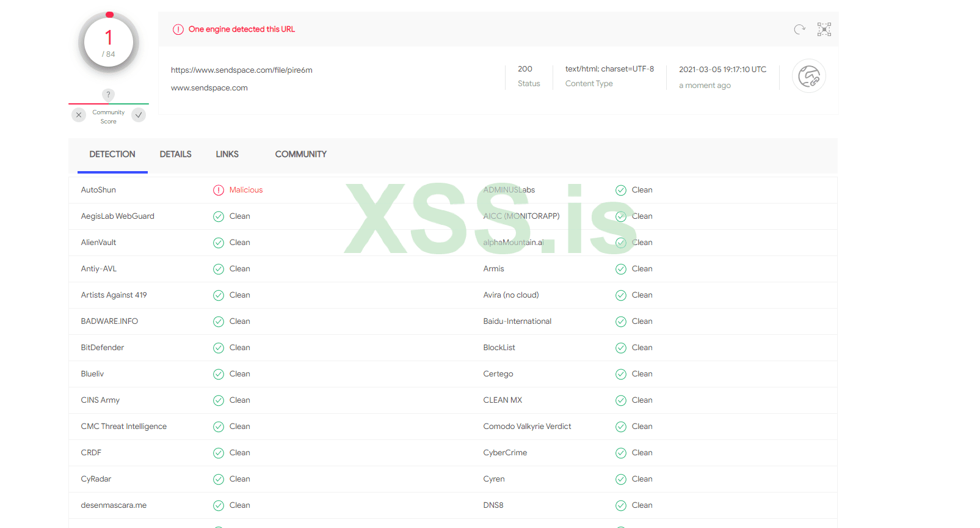Click the clean check icon for CRDF

pyautogui.click(x=219, y=453)
